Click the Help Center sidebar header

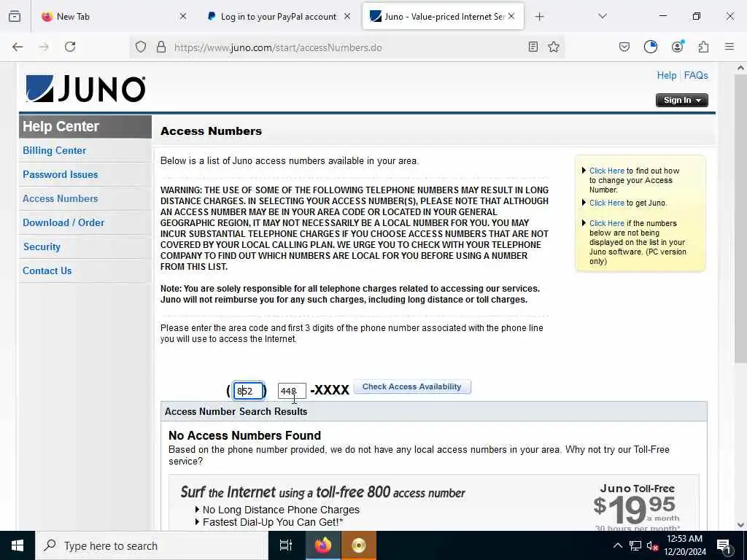click(x=85, y=127)
